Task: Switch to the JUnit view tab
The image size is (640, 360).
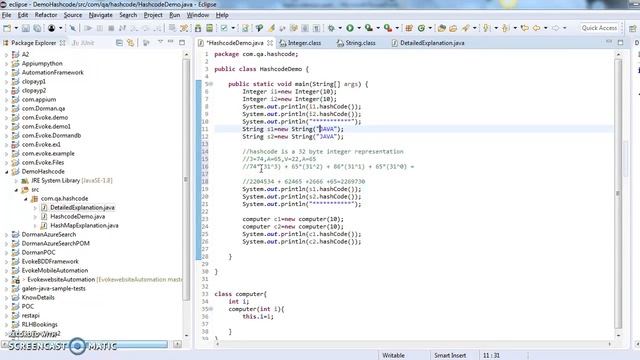Action: (83, 43)
